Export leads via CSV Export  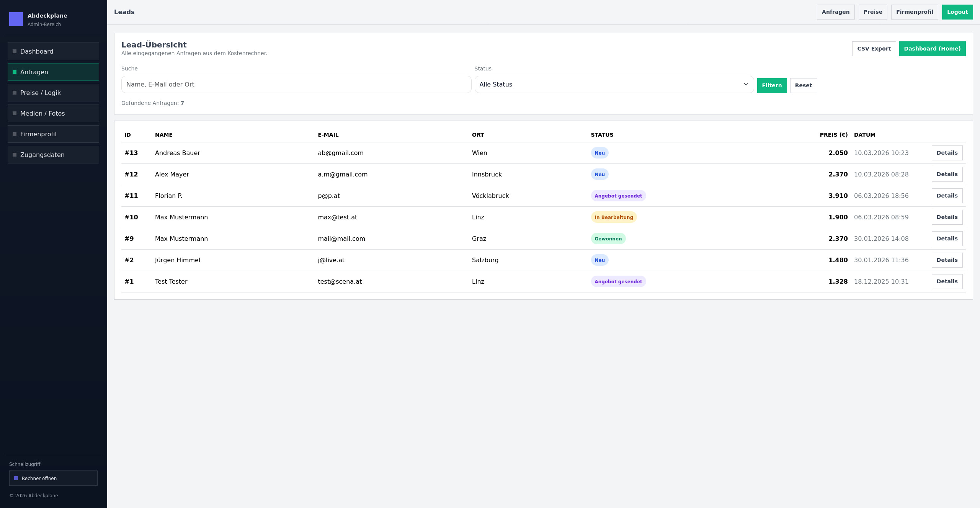[x=874, y=49]
